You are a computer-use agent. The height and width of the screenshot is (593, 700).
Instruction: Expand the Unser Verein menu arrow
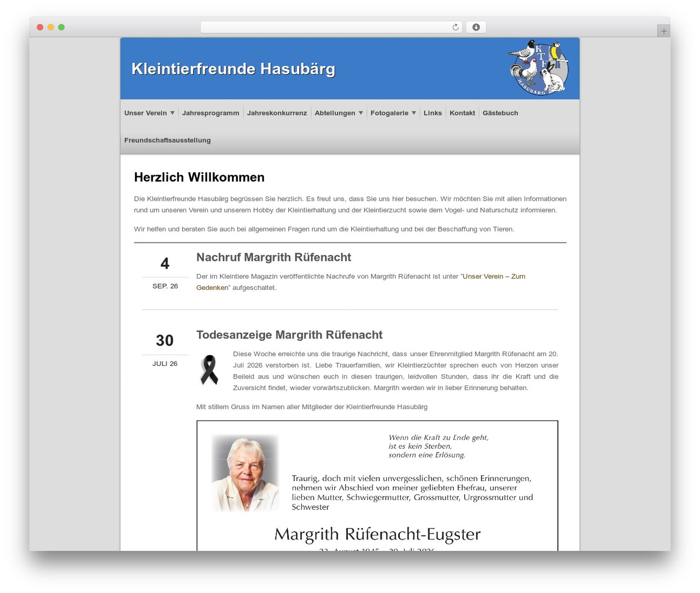click(172, 113)
